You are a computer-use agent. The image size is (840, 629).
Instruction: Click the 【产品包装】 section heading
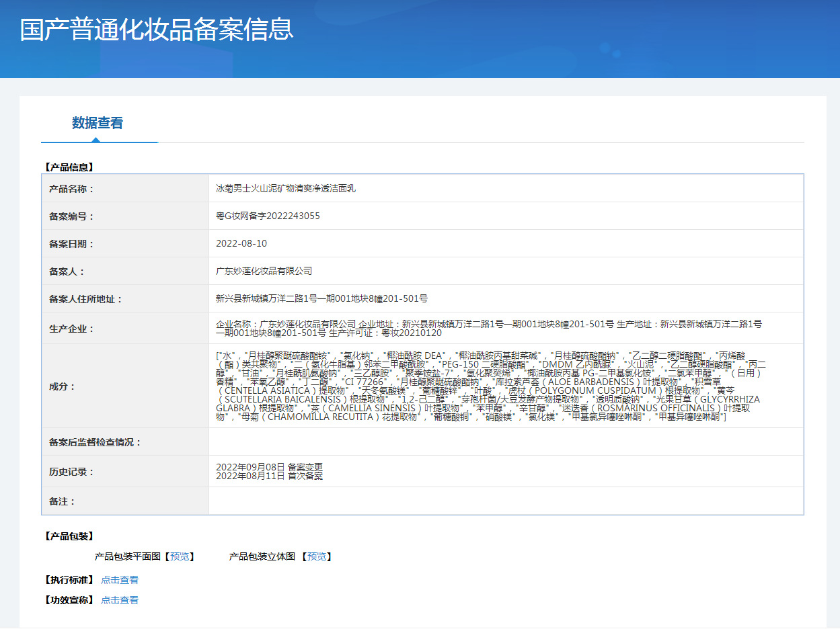pos(68,536)
